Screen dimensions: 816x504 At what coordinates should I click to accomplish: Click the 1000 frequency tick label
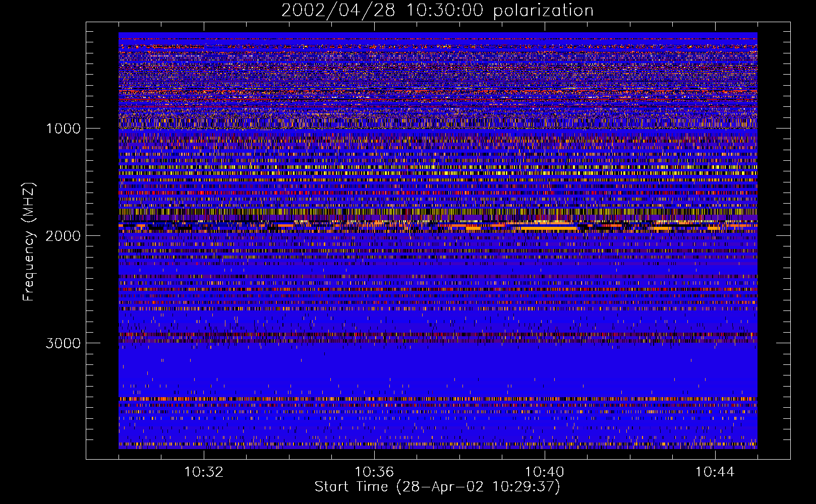point(63,129)
